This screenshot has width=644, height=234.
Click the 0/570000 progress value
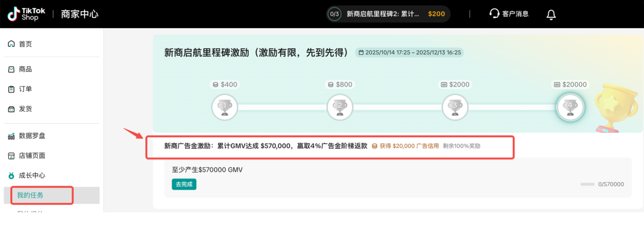(611, 184)
